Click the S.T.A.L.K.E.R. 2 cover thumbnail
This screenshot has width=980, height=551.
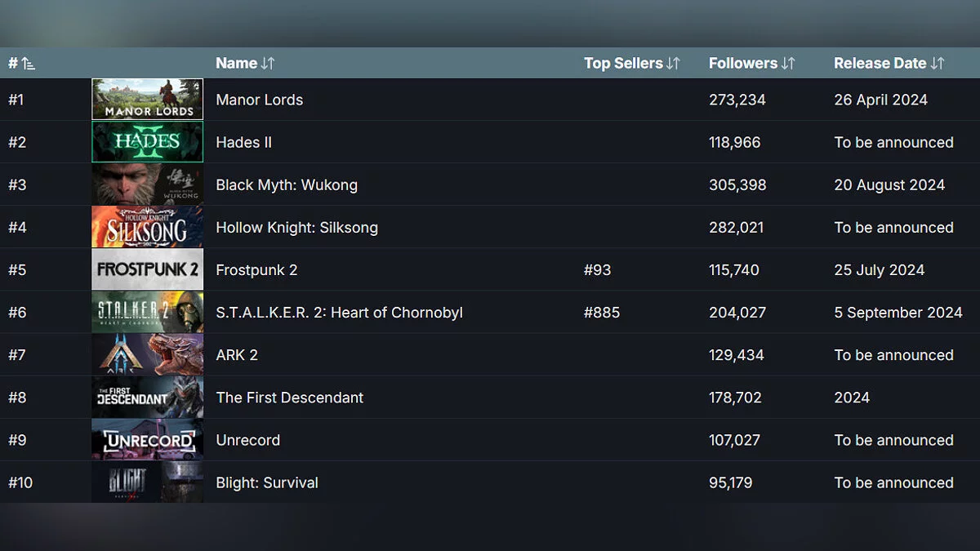point(147,313)
